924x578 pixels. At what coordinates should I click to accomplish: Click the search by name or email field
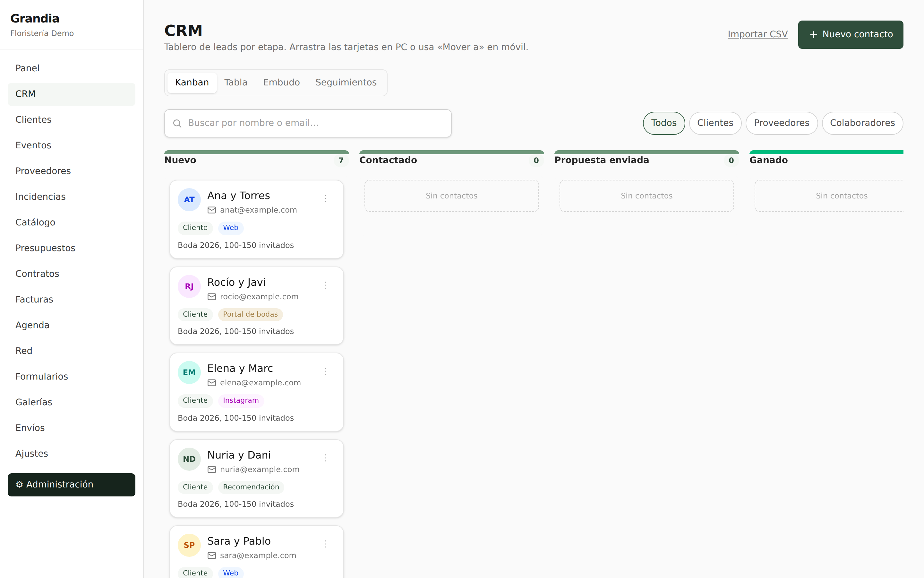(x=308, y=124)
